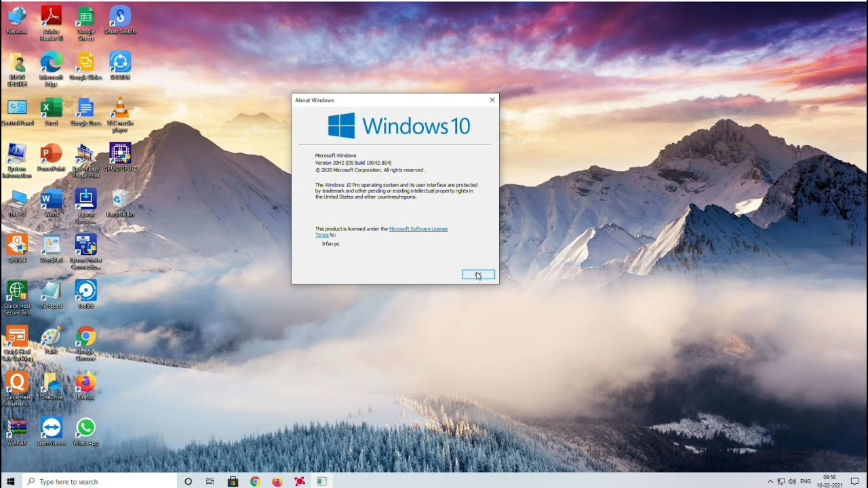Launch Quick Heal Internet Security shortcut
The width and height of the screenshot is (868, 488).
pos(17,389)
